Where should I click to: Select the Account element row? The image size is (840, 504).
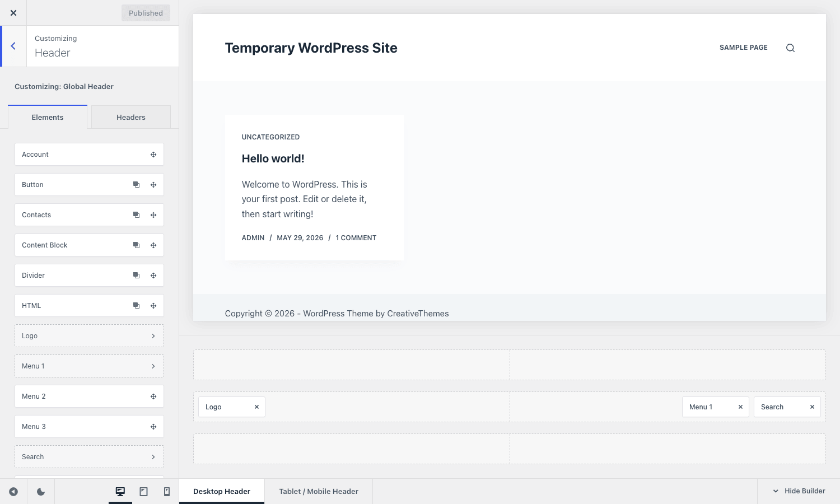[89, 155]
